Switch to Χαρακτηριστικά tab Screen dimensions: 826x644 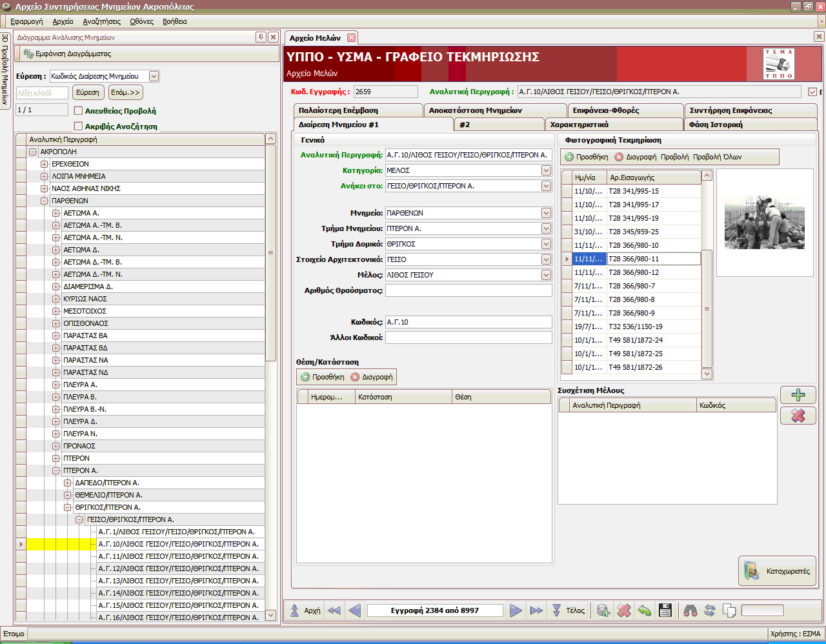tap(614, 125)
